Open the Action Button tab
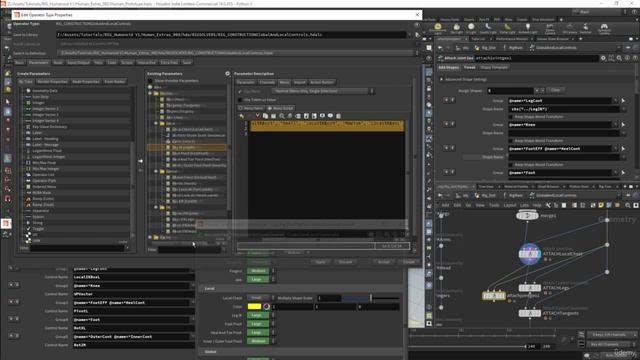This screenshot has width=640, height=360. tap(322, 82)
